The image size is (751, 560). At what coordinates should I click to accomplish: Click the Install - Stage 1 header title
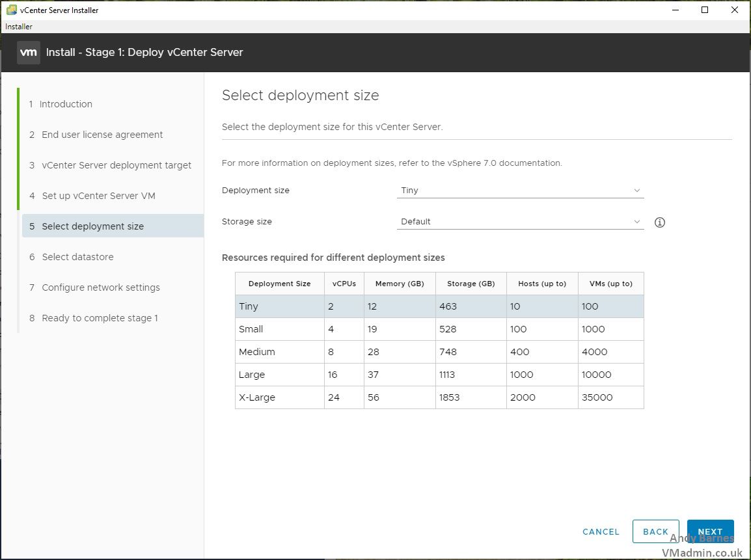click(144, 52)
